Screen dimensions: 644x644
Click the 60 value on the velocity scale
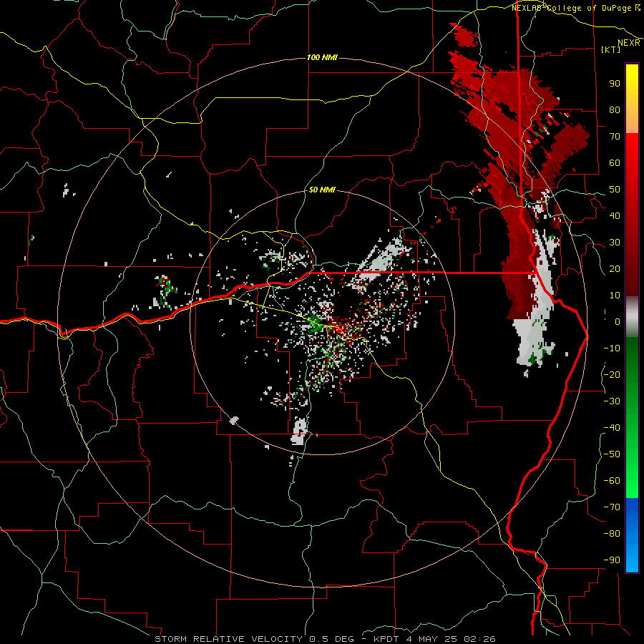[x=615, y=162]
